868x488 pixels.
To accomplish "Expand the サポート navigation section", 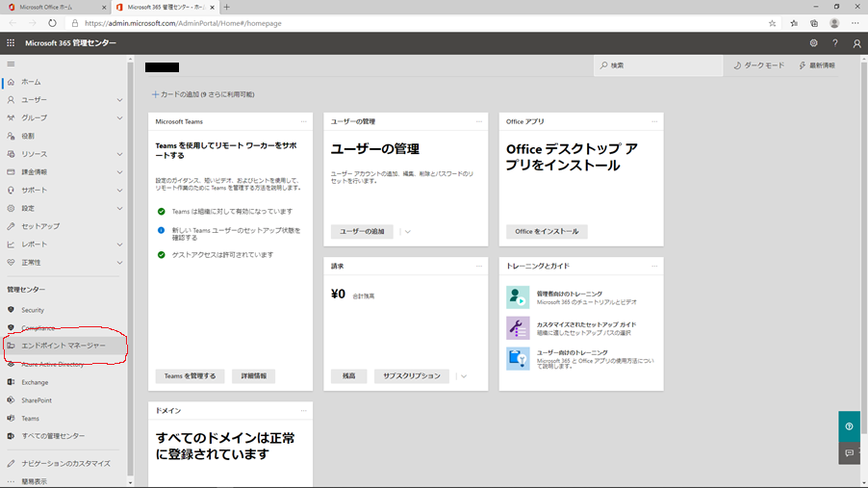I will tap(119, 190).
